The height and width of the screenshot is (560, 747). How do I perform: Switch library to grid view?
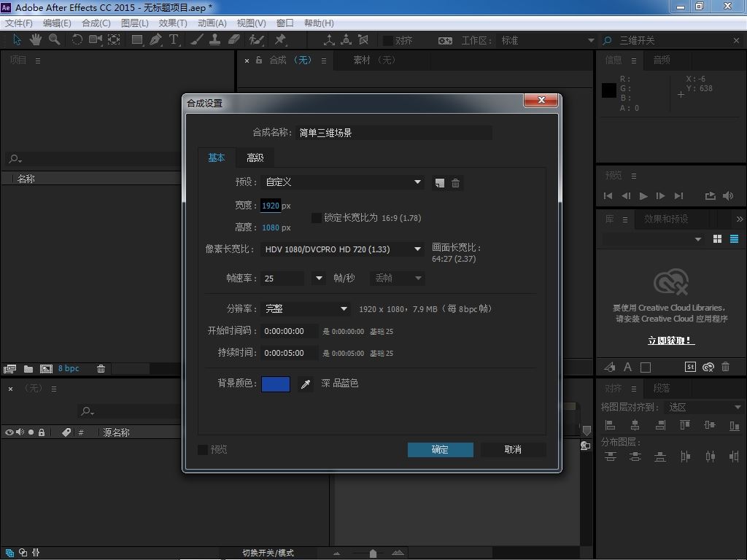click(x=717, y=239)
